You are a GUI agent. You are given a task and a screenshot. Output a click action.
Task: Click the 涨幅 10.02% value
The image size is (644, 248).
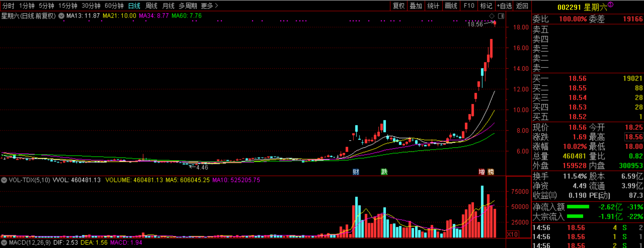pyautogui.click(x=575, y=147)
